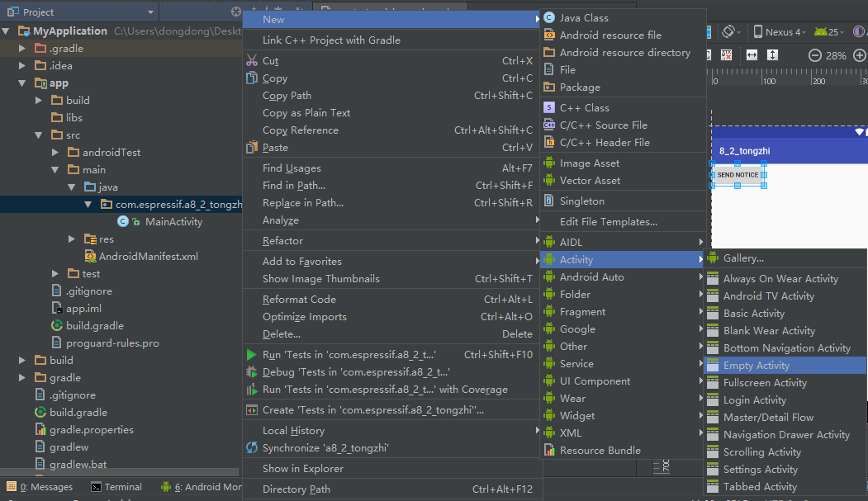The height and width of the screenshot is (501, 868).
Task: Select Empty Activity
Action: [x=785, y=366]
